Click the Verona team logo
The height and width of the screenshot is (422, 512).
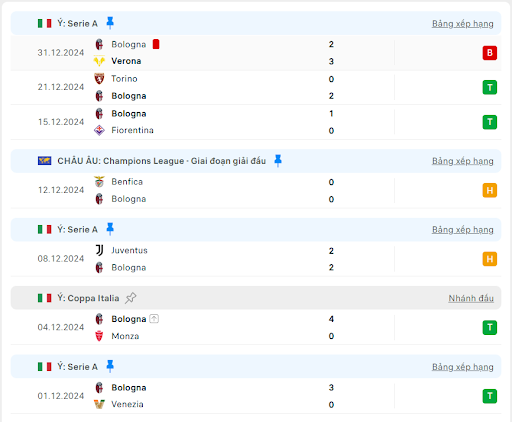pyautogui.click(x=99, y=61)
